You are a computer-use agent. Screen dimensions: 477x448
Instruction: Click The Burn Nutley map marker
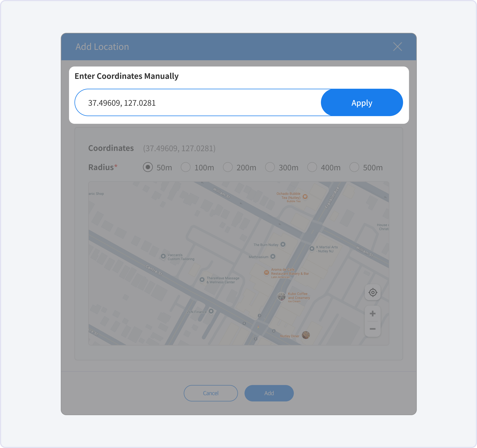point(283,244)
